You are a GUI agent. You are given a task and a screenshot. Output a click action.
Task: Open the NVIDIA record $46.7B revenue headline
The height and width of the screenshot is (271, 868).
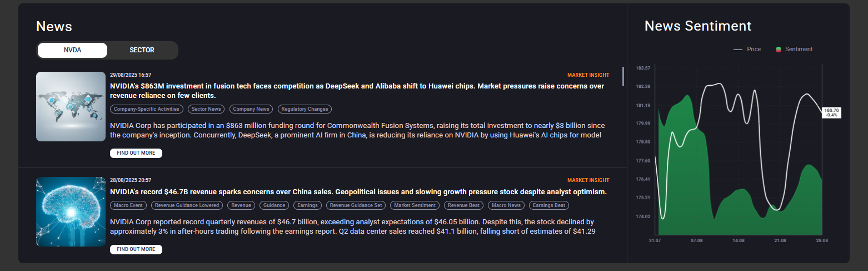tap(358, 192)
